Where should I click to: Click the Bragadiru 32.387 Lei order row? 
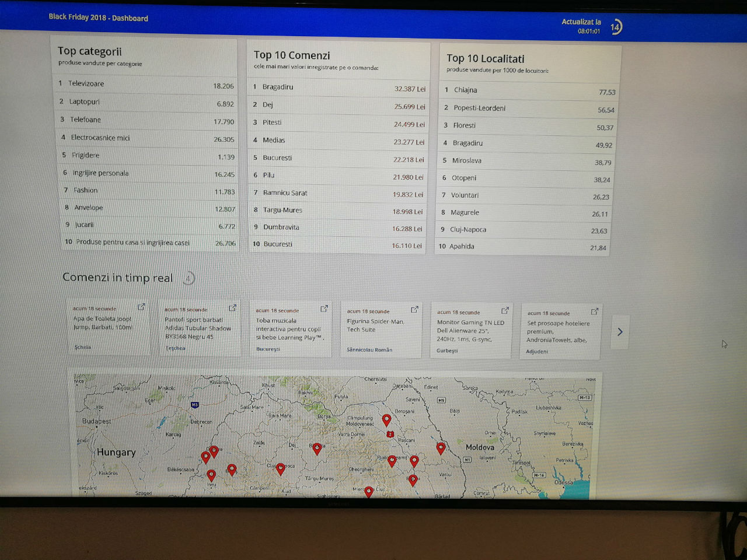[338, 87]
